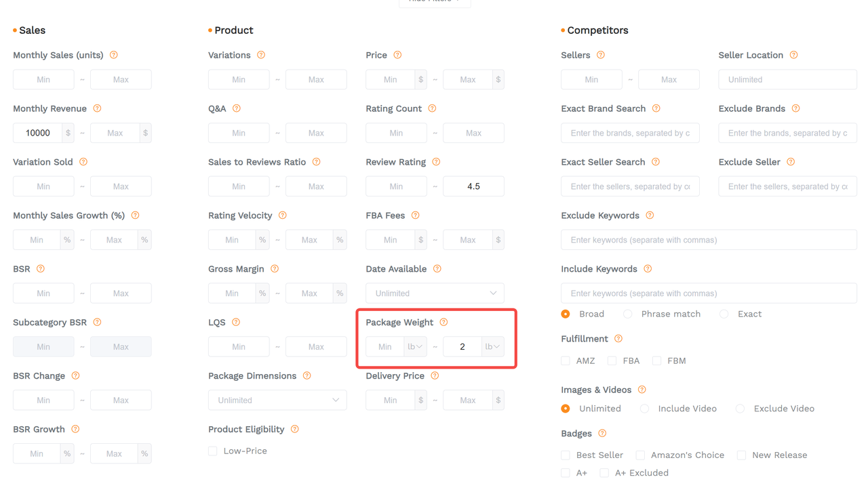The image size is (868, 494).
Task: Click help icon next to Monthly Revenue
Action: (x=97, y=108)
